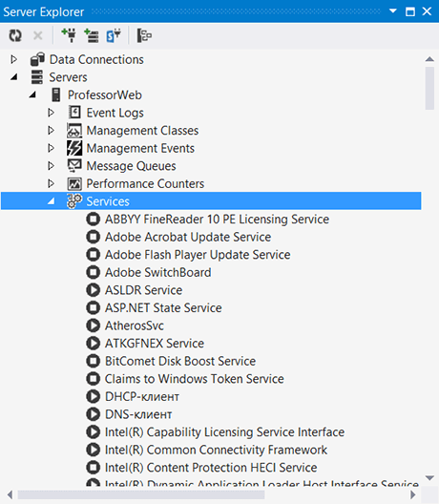This screenshot has width=439, height=504.
Task: Select the Data Connections label
Action: [96, 60]
